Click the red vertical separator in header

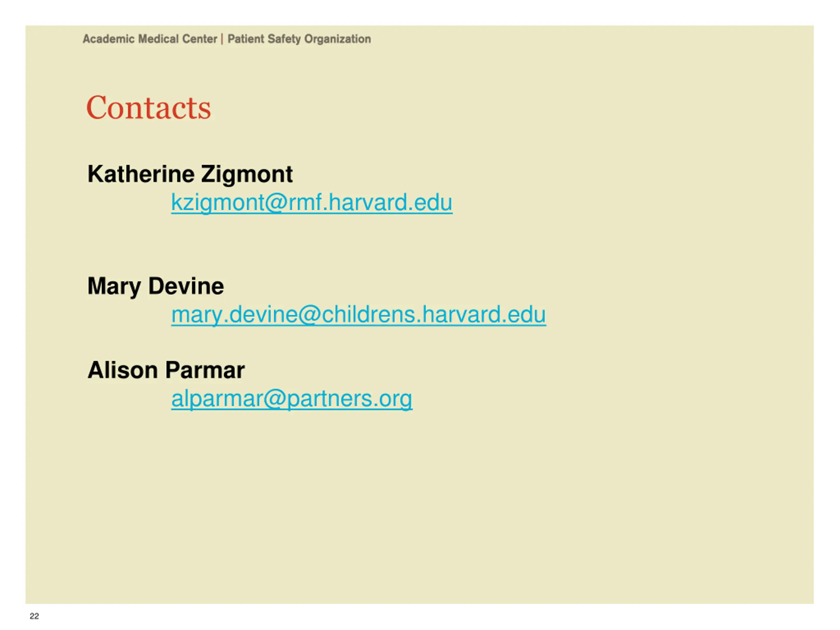[x=222, y=39]
